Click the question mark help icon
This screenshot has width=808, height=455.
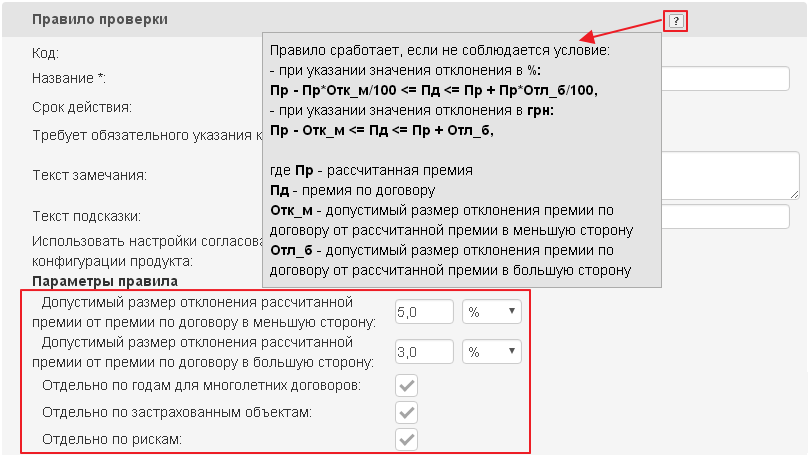[676, 21]
